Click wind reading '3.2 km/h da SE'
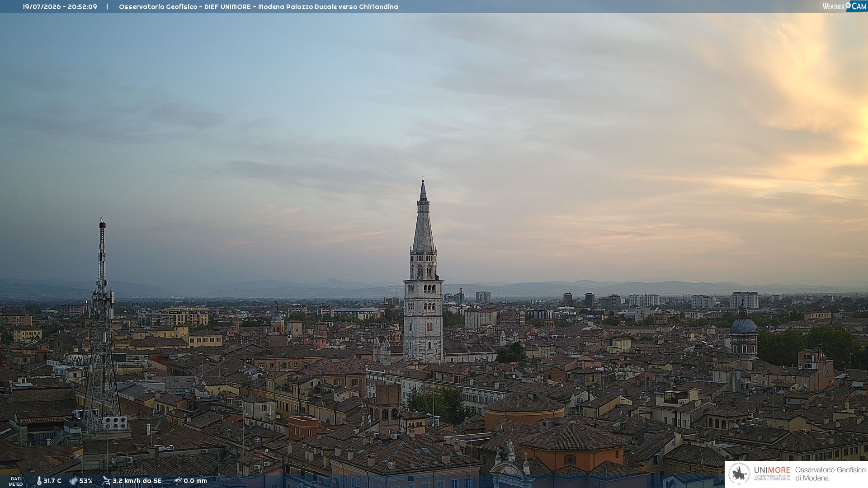Viewport: 868px width, 488px height. 137,481
